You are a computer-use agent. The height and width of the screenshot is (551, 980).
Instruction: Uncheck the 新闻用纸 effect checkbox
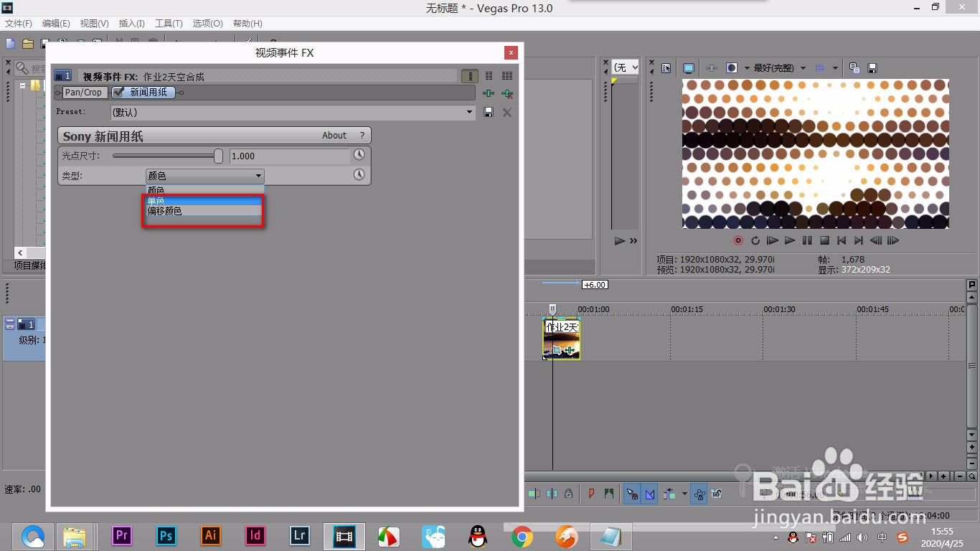tap(118, 92)
